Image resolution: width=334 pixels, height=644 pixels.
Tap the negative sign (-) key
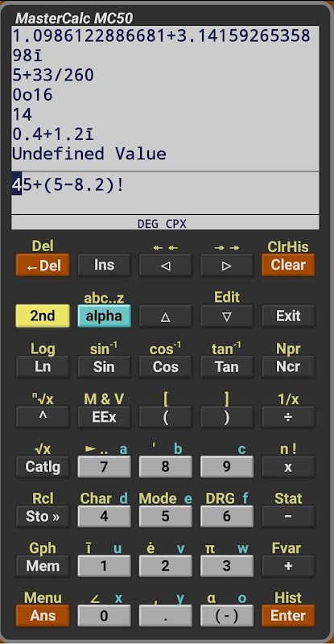coord(227,616)
